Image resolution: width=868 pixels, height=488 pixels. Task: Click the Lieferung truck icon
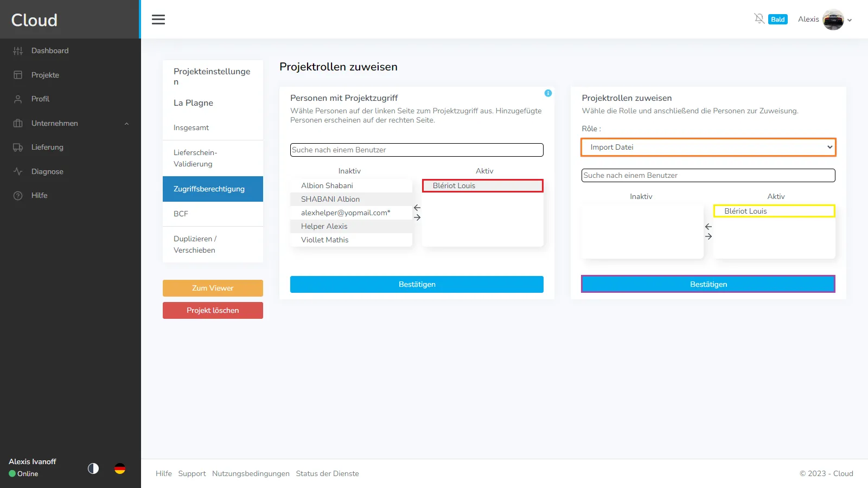coord(18,147)
